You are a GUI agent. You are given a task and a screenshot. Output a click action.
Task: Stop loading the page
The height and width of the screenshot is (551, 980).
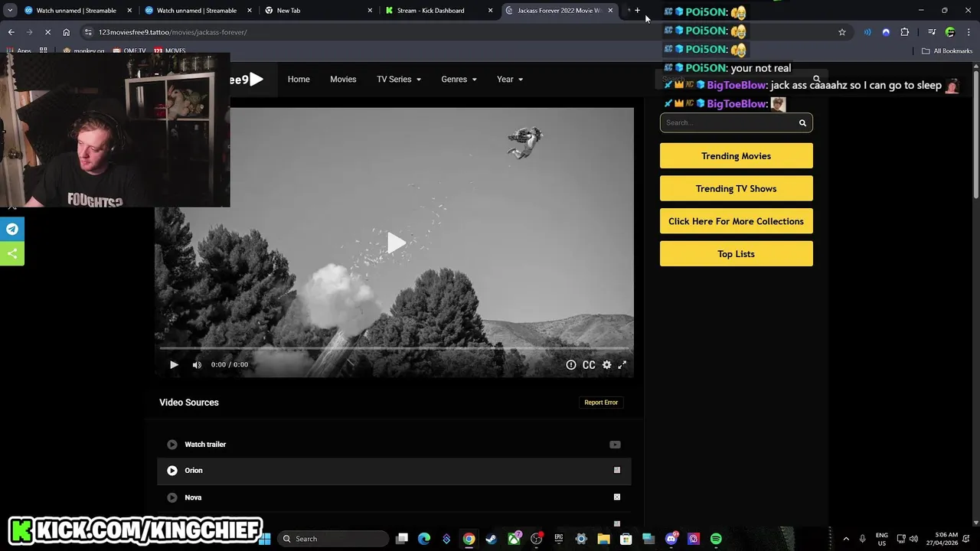pyautogui.click(x=47, y=32)
